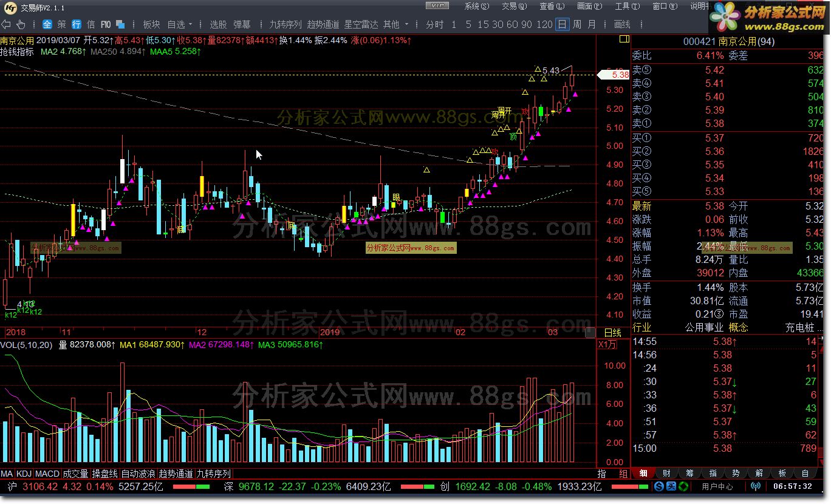Select the 5-minute period

coord(468,24)
